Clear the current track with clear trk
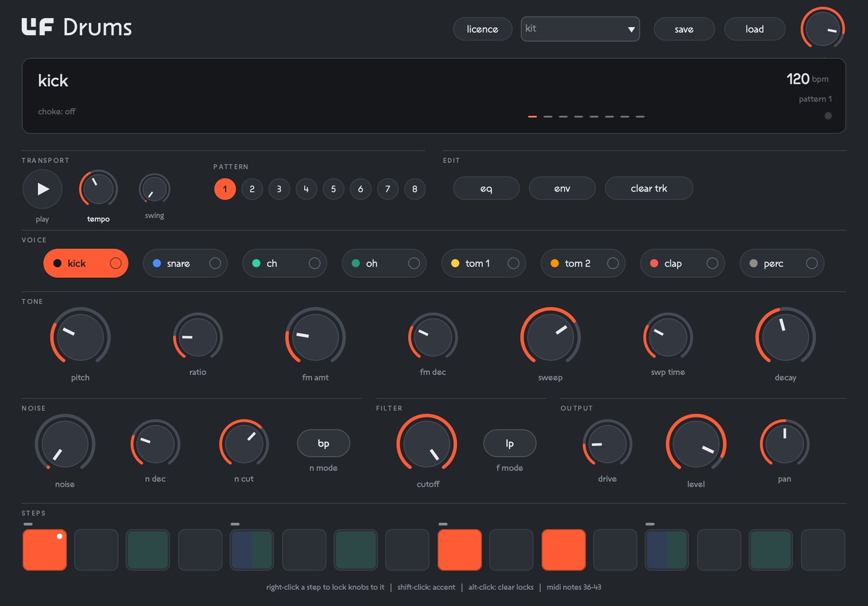The width and height of the screenshot is (868, 606). (x=649, y=189)
